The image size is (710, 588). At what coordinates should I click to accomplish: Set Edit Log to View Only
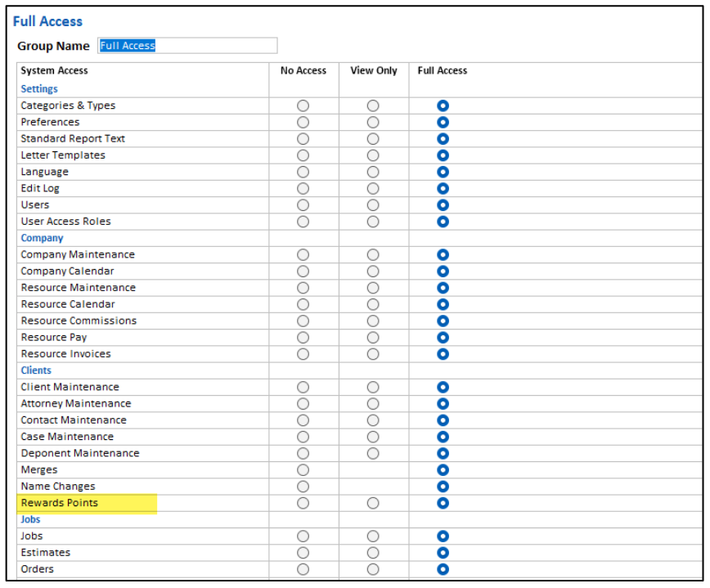point(373,189)
